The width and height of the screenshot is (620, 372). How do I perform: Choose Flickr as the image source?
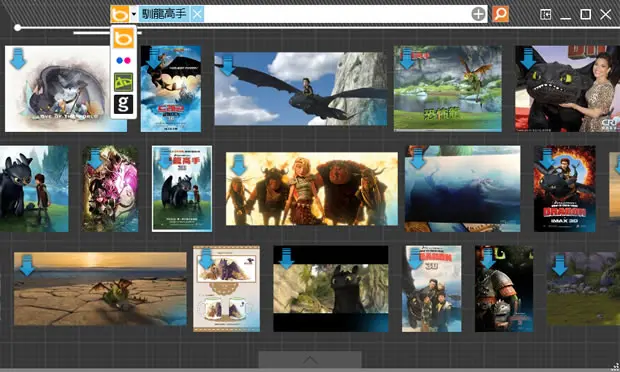(123, 60)
